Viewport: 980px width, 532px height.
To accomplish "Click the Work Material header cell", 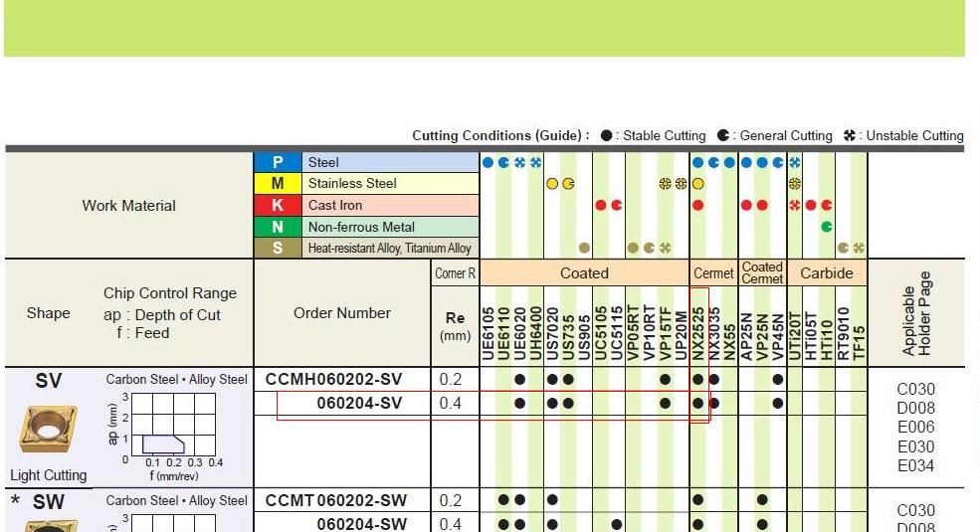I will [x=128, y=206].
